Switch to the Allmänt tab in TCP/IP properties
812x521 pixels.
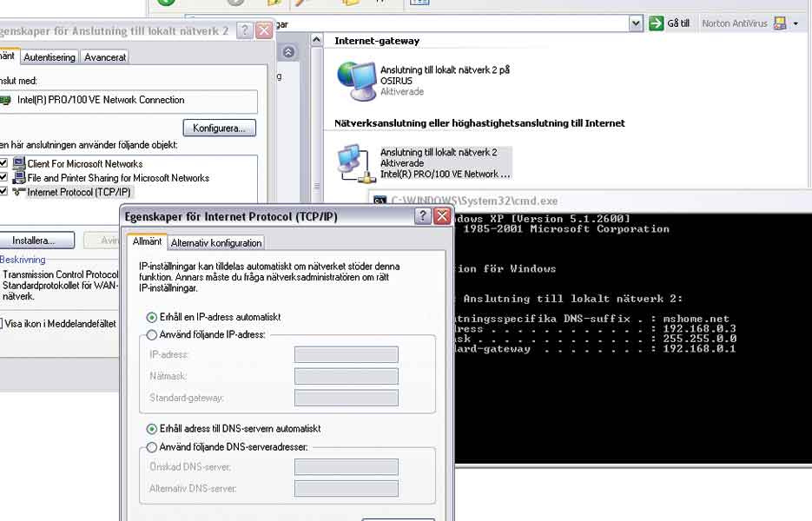147,241
